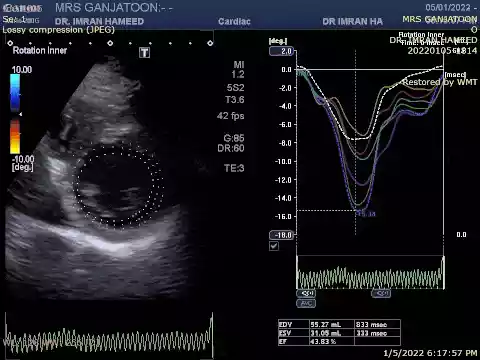Click the AVC button below the graph
Viewport: 480px width, 360px height.
306,303
